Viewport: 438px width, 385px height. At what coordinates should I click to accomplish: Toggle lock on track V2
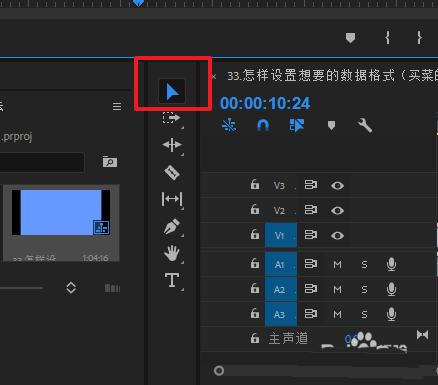pyautogui.click(x=255, y=209)
